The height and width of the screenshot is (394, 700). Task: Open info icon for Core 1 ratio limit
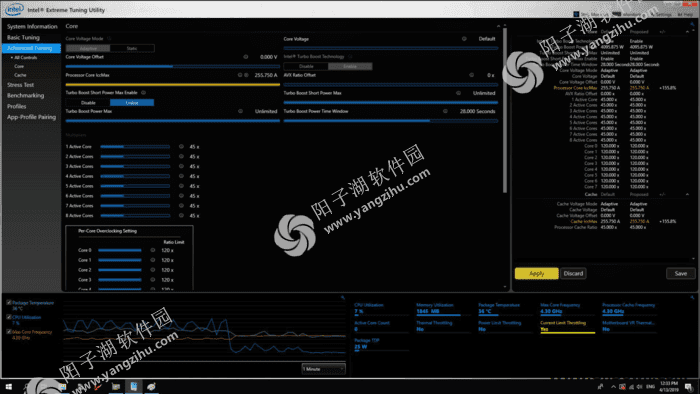click(x=153, y=260)
